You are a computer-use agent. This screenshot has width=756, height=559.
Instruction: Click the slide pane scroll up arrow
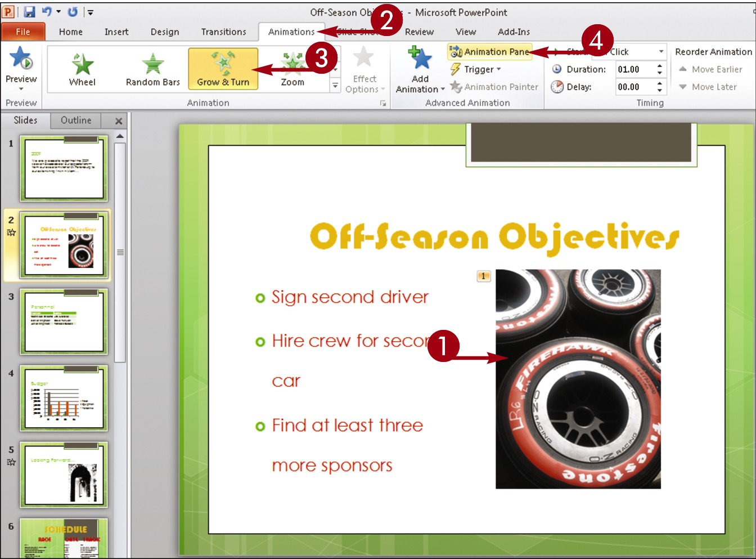pyautogui.click(x=120, y=136)
